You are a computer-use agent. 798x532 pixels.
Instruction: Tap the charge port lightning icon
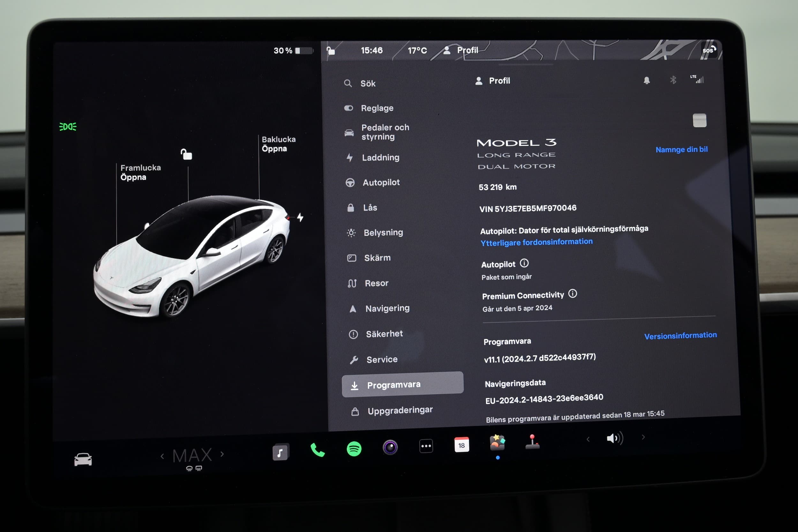300,217
